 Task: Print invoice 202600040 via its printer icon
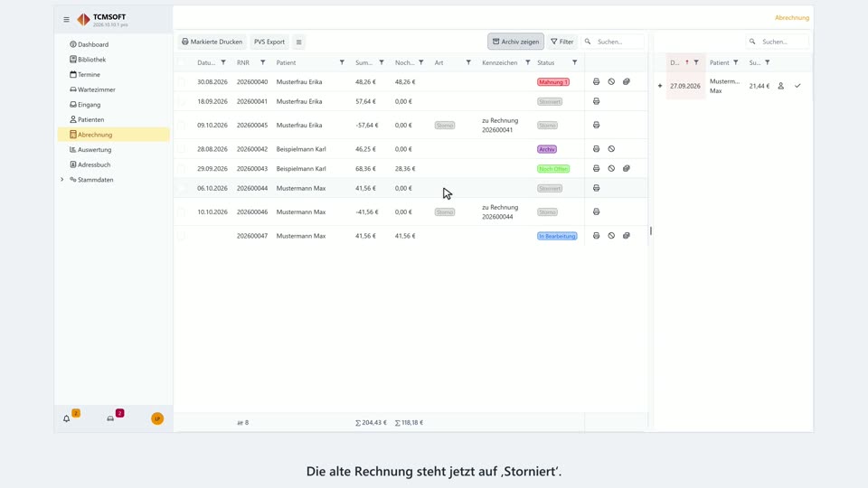pos(596,82)
